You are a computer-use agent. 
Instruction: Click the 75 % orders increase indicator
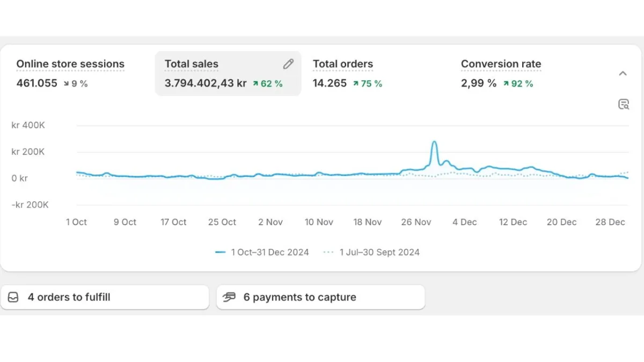(368, 84)
